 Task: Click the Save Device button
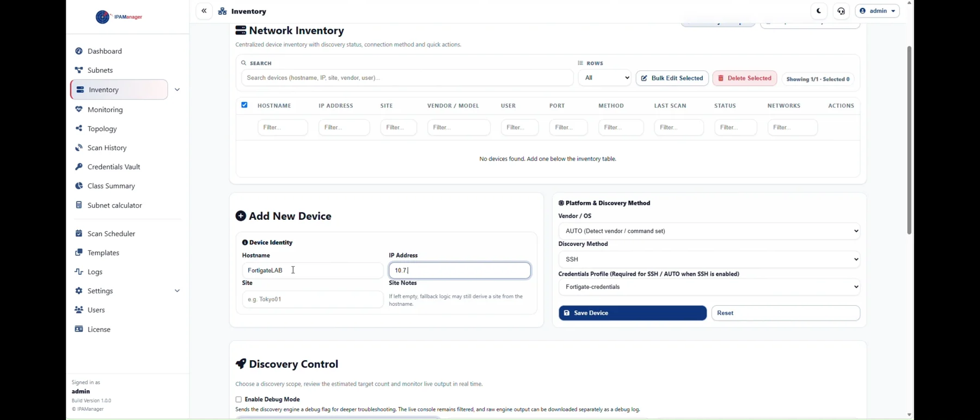(x=633, y=313)
